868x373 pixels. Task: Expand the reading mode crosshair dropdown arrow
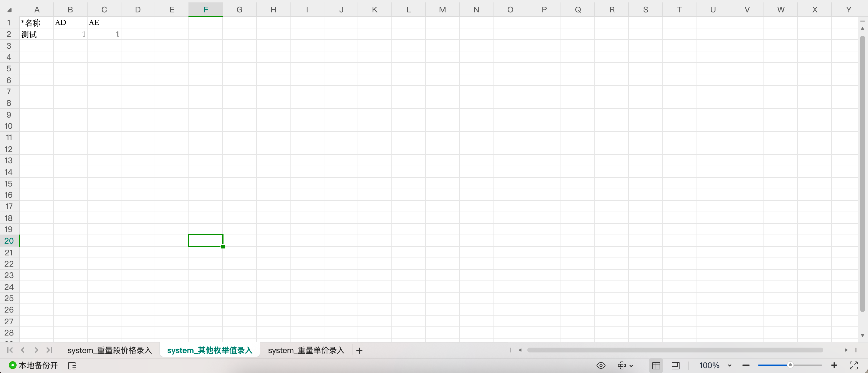coord(631,366)
